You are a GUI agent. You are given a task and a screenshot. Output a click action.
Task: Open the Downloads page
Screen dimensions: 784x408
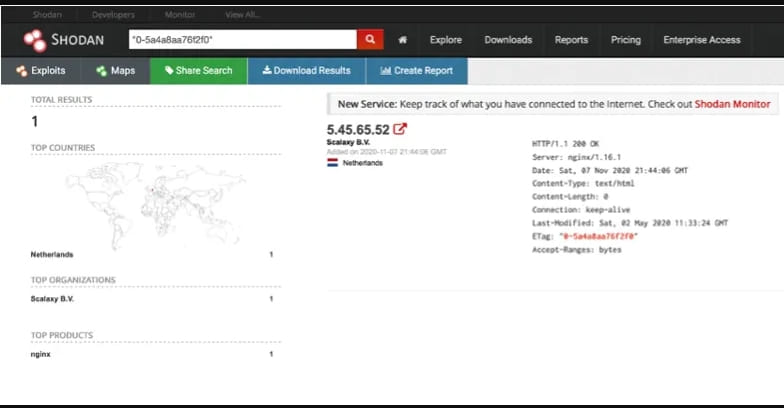click(x=508, y=40)
